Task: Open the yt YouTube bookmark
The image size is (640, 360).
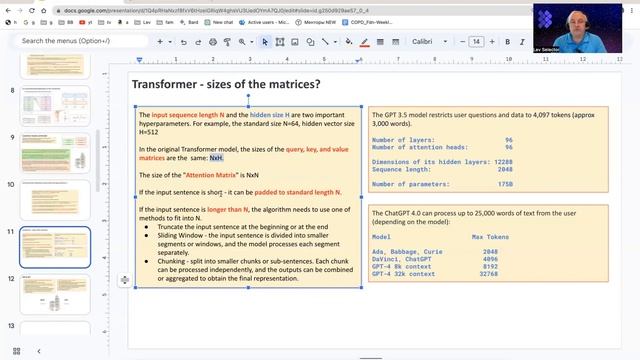Action: tap(85, 22)
